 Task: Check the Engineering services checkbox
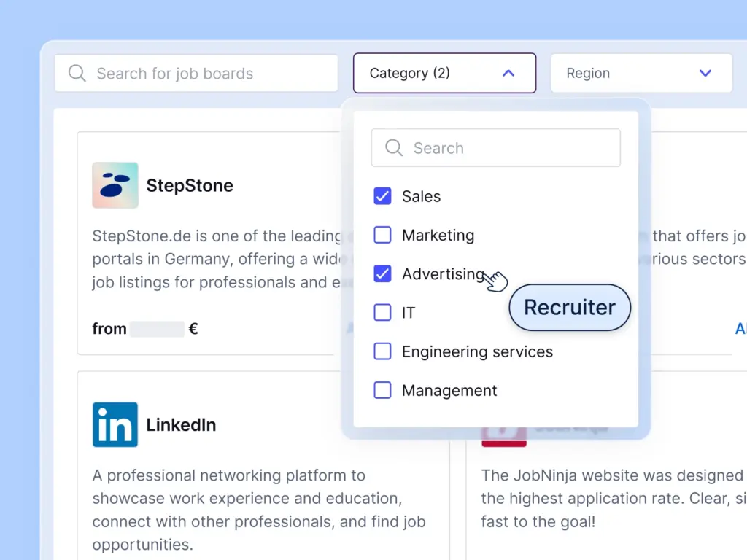click(x=382, y=351)
